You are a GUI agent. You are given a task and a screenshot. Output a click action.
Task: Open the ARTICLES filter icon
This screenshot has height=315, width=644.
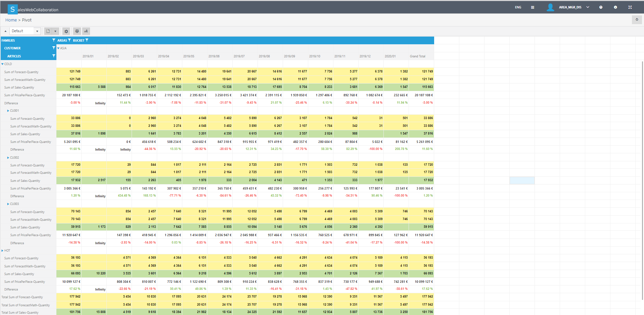tap(54, 56)
